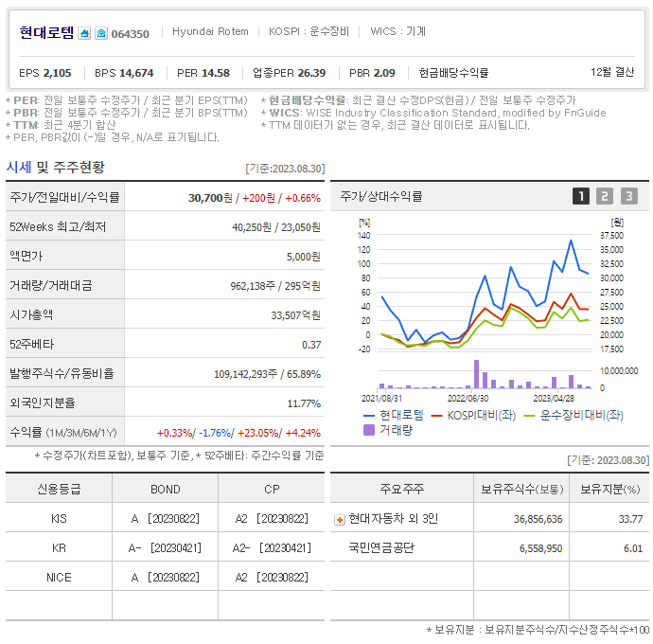Click the 보유지분(%) column header
653x644 pixels.
609,489
